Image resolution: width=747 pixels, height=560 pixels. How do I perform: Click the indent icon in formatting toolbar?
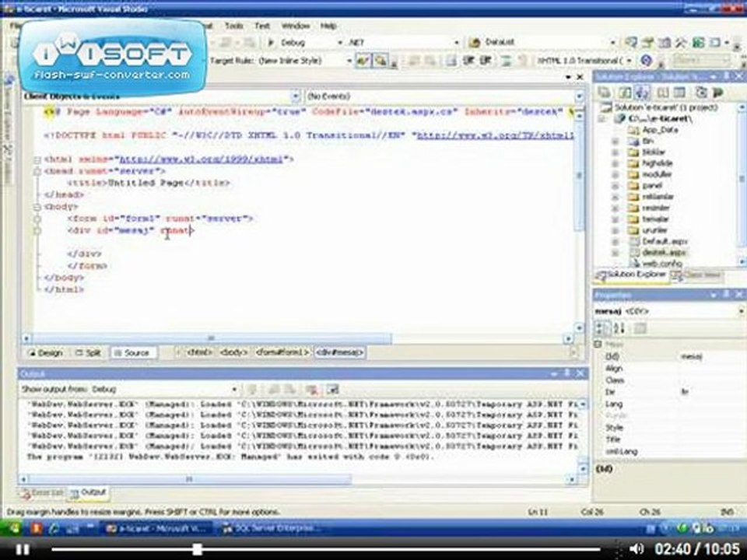click(485, 61)
